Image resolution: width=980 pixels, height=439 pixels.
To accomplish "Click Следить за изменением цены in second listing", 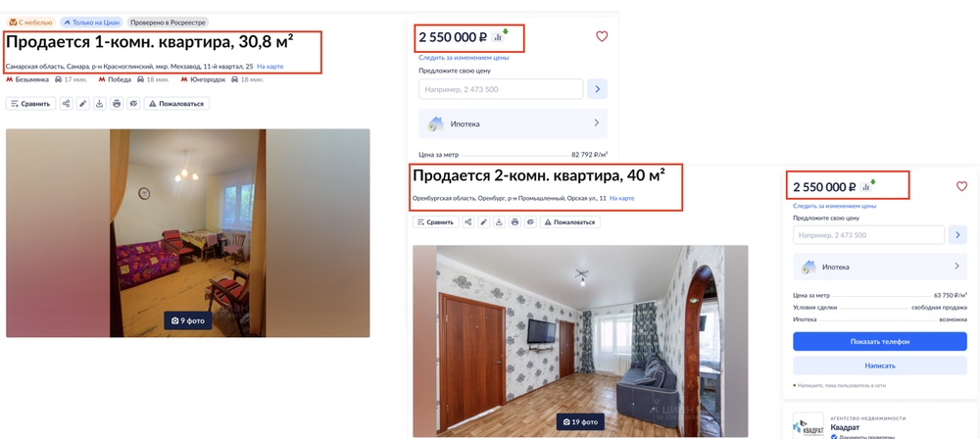I will 834,206.
